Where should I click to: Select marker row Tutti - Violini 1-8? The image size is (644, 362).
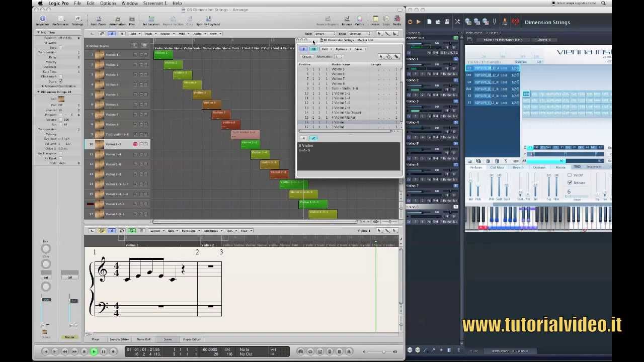coord(350,88)
